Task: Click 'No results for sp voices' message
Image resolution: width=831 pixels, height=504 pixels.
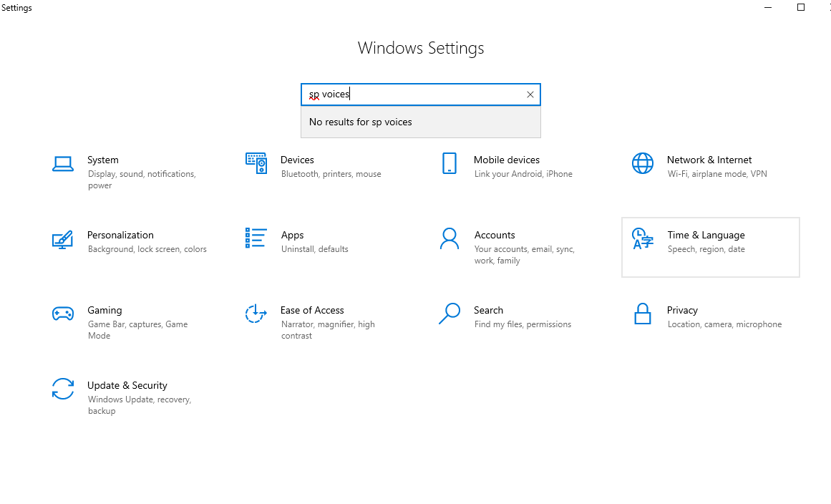Action: (x=360, y=122)
